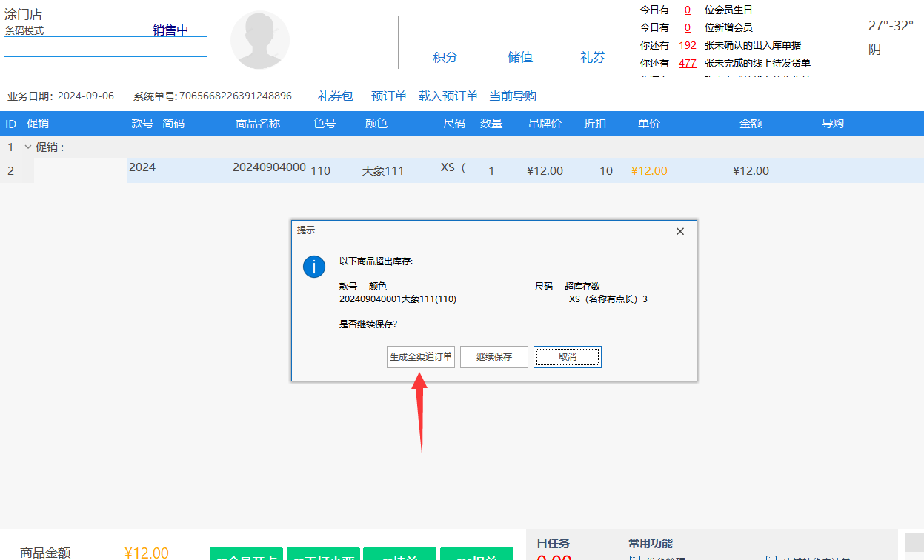Click the 取消 button in the dialog
The image size is (924, 560).
(x=568, y=357)
